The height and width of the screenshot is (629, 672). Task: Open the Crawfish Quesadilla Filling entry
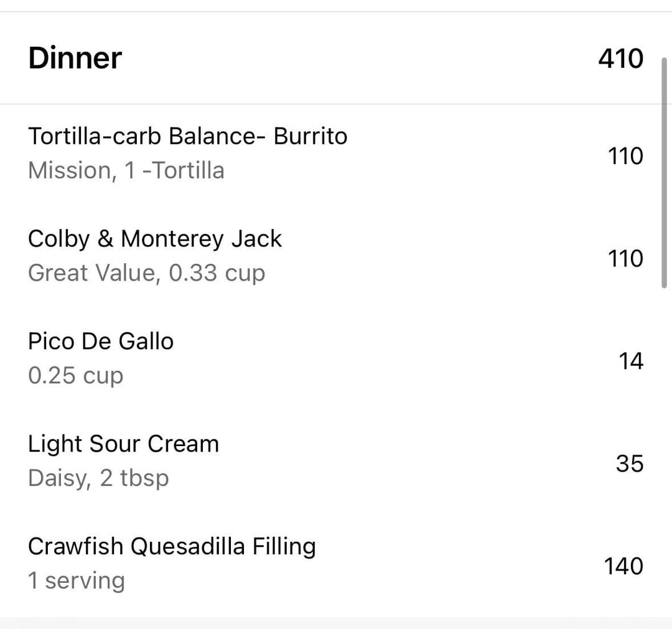click(x=172, y=546)
